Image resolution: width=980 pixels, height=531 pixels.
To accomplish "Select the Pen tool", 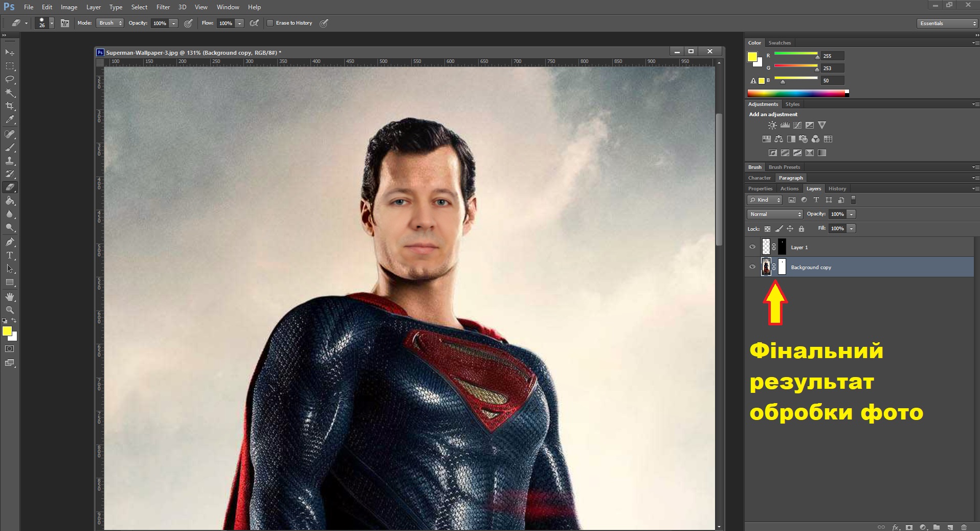I will [x=10, y=242].
